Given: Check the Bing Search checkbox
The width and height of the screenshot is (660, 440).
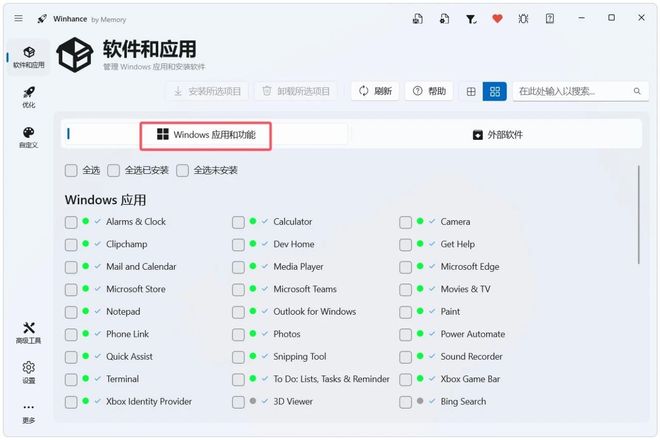Looking at the screenshot, I should [x=405, y=402].
